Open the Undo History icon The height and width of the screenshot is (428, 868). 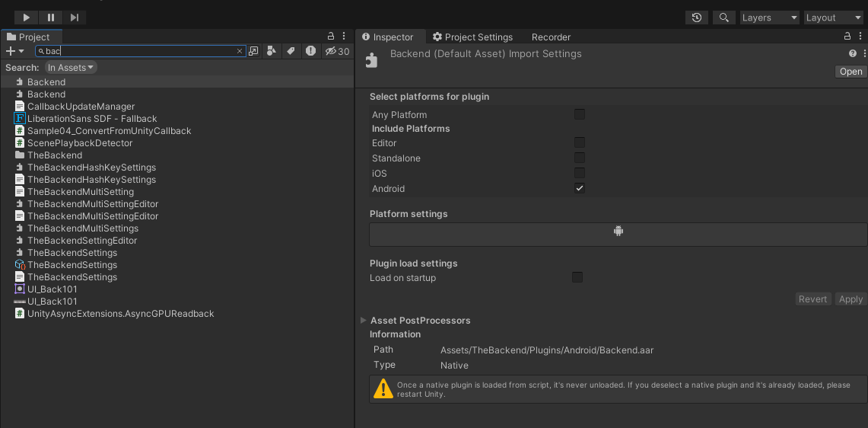click(x=697, y=18)
